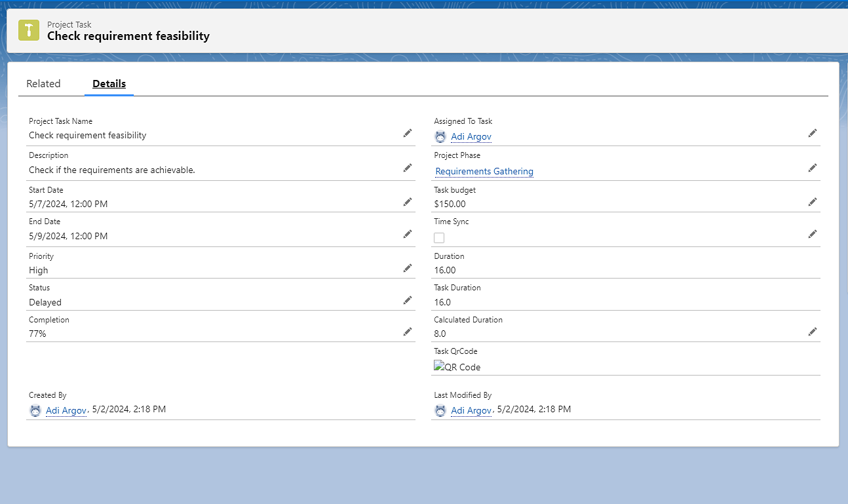Edit the Description field
848x504 pixels.
tap(408, 168)
